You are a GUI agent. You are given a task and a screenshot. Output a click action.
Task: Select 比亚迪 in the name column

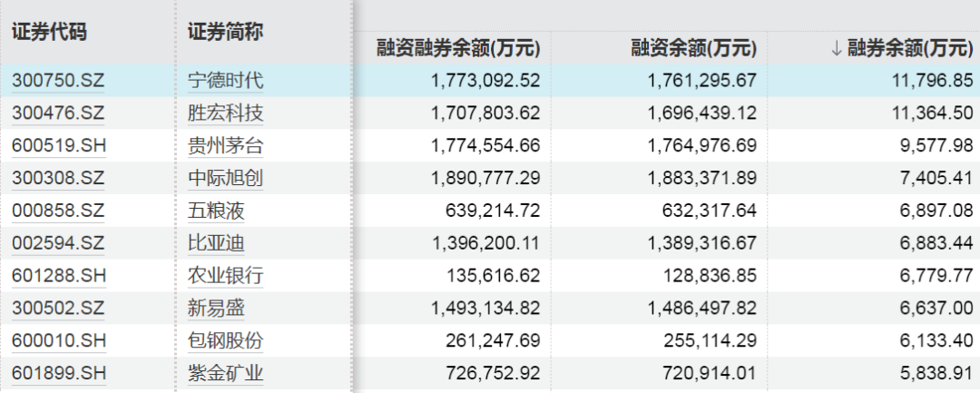tap(216, 244)
